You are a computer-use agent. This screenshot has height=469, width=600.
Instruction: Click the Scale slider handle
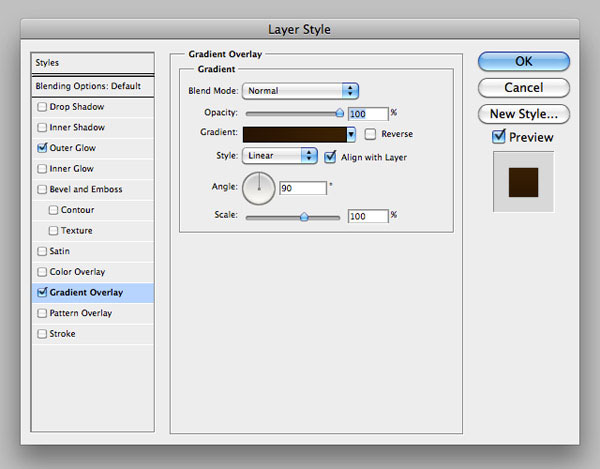[x=304, y=215]
